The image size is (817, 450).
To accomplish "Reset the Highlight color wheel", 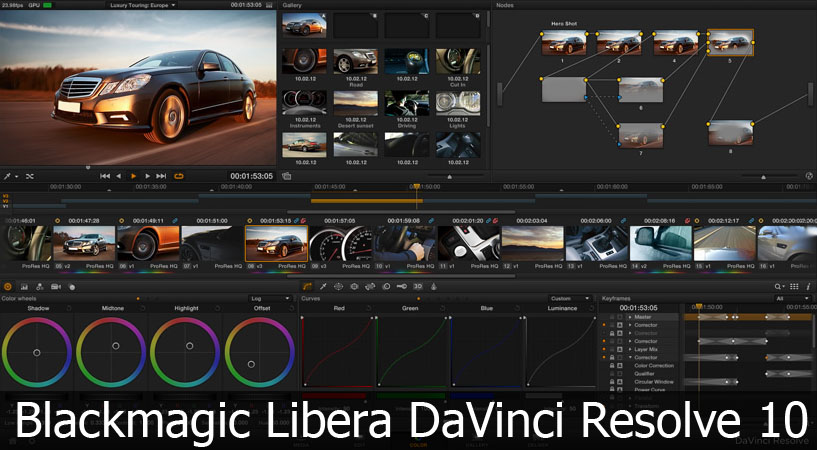I will click(x=217, y=308).
